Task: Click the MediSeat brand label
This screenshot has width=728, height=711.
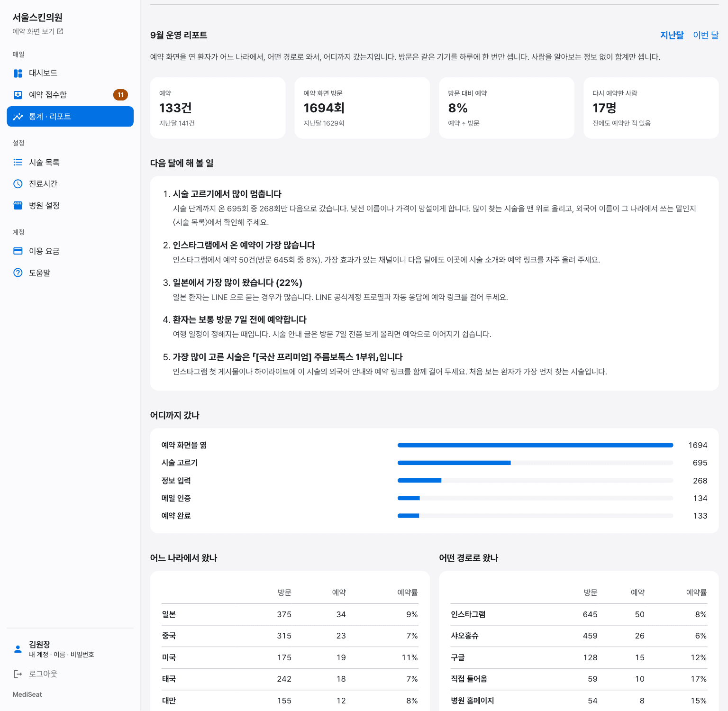Action: [27, 694]
